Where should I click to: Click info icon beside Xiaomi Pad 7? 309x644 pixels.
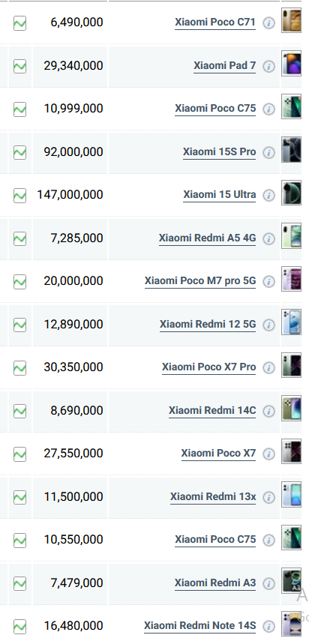click(268, 66)
